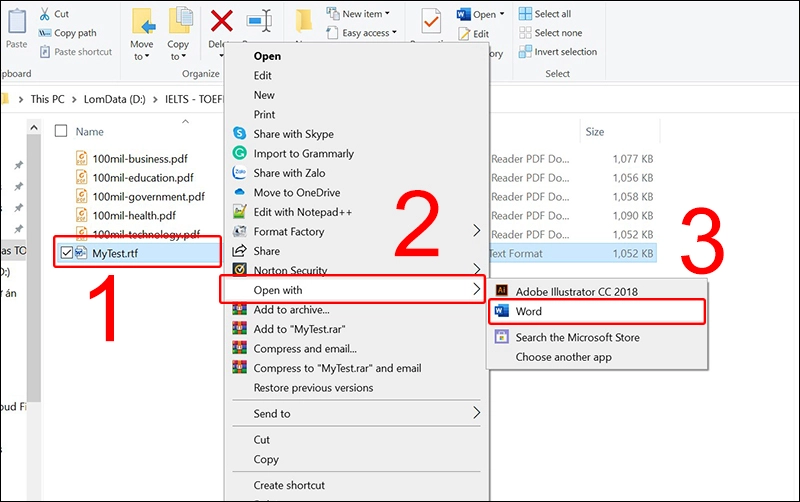800x502 pixels.
Task: Select file 100mil-health.pdf
Action: tap(134, 215)
